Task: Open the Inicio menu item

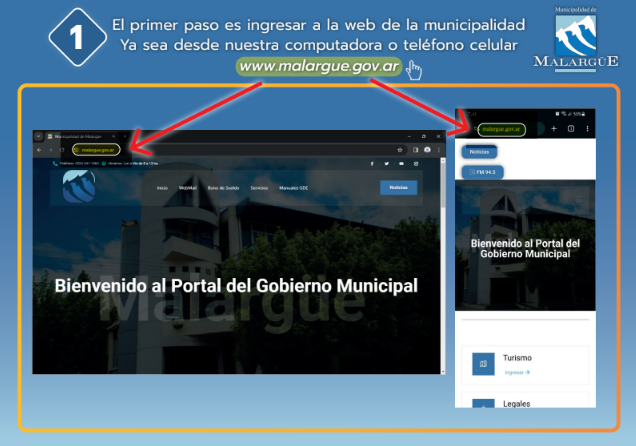Action: click(x=162, y=187)
